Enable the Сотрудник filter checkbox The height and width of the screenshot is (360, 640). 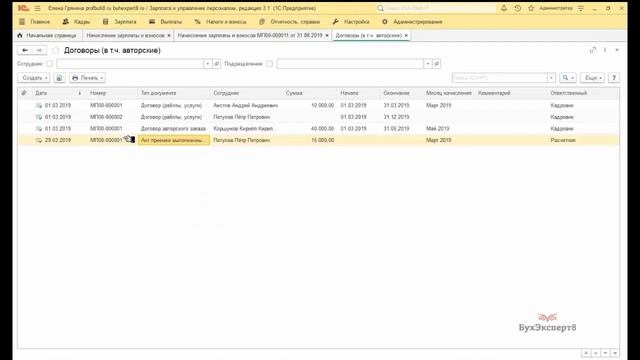tap(49, 64)
